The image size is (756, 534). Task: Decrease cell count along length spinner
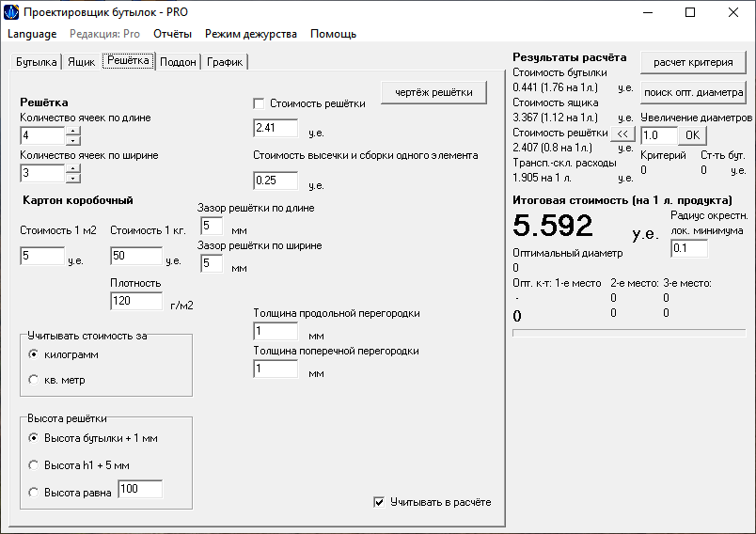pos(72,140)
